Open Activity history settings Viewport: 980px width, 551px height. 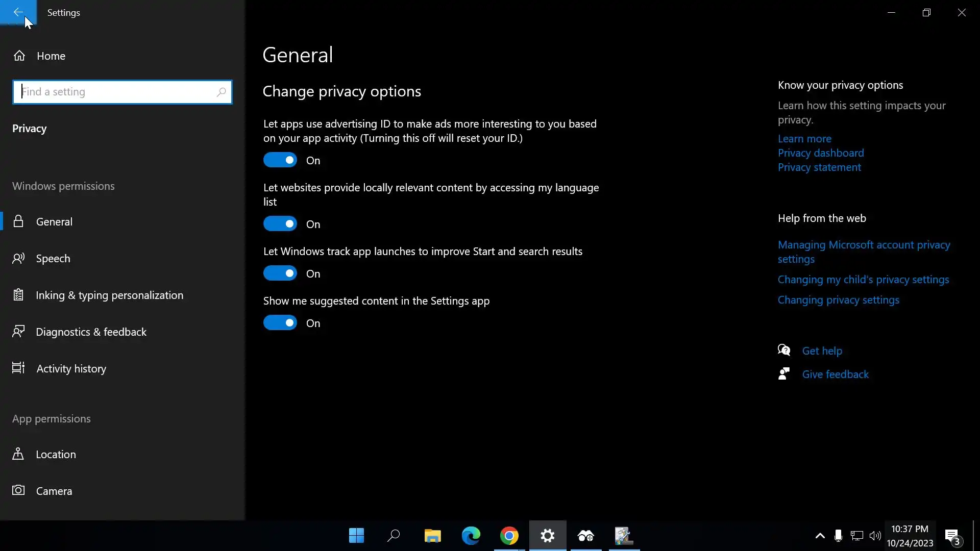click(x=71, y=369)
